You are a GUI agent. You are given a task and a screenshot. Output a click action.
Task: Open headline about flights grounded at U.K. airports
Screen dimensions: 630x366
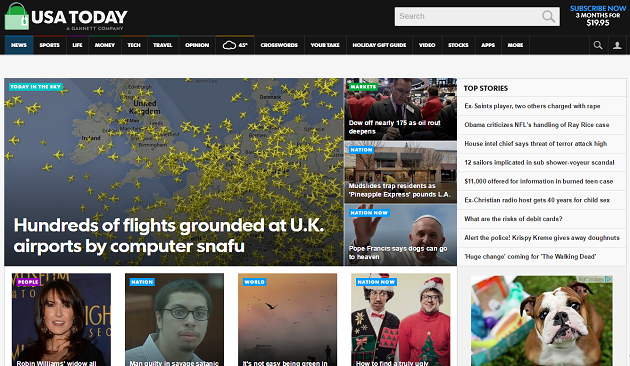[x=169, y=236]
